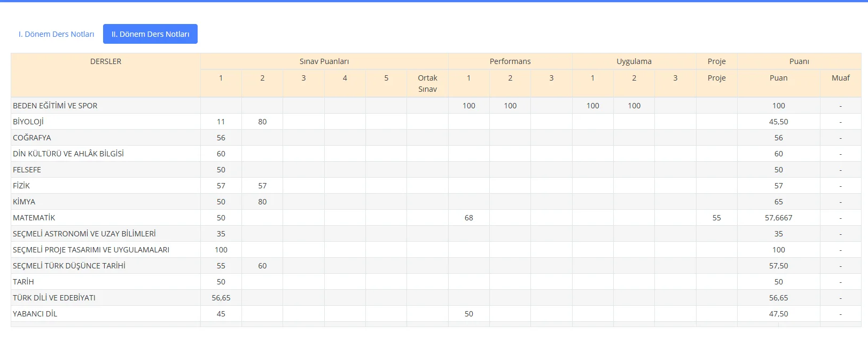Select the YABANCI DİL course name
The width and height of the screenshot is (868, 341).
point(35,314)
